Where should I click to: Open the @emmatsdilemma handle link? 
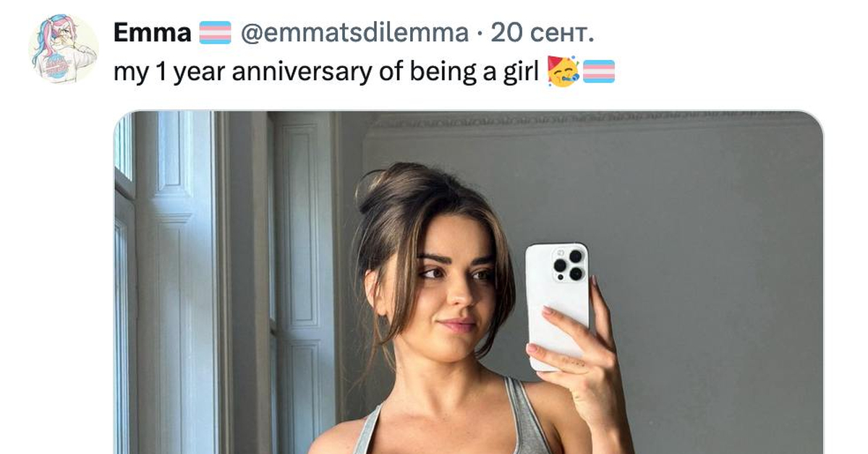(x=354, y=33)
